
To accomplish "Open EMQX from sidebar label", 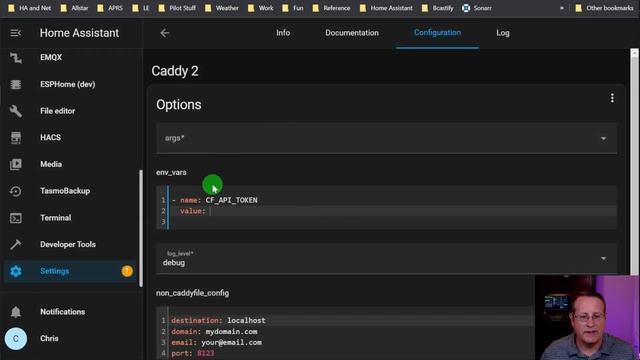I will tap(51, 58).
